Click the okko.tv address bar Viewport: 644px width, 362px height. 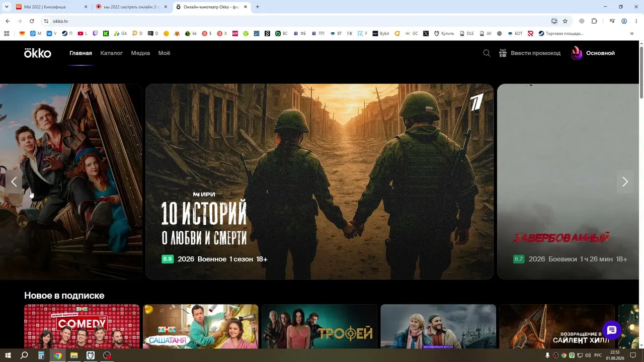(297, 21)
